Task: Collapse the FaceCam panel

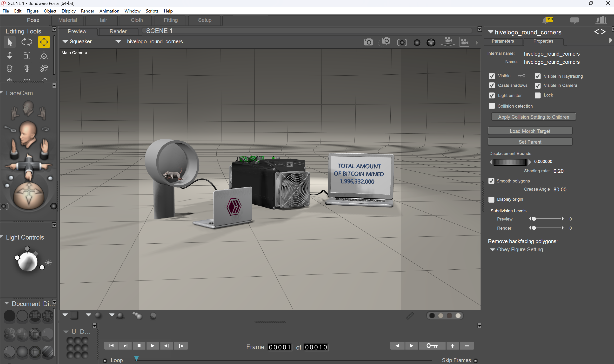Action: coord(2,92)
